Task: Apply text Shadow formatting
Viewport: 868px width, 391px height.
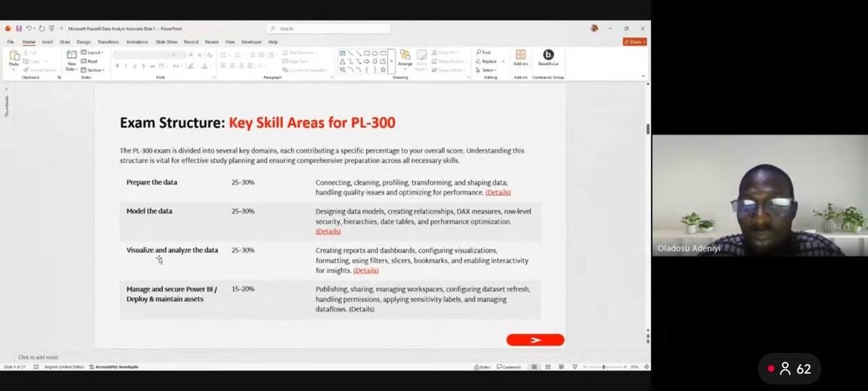Action: pyautogui.click(x=142, y=66)
